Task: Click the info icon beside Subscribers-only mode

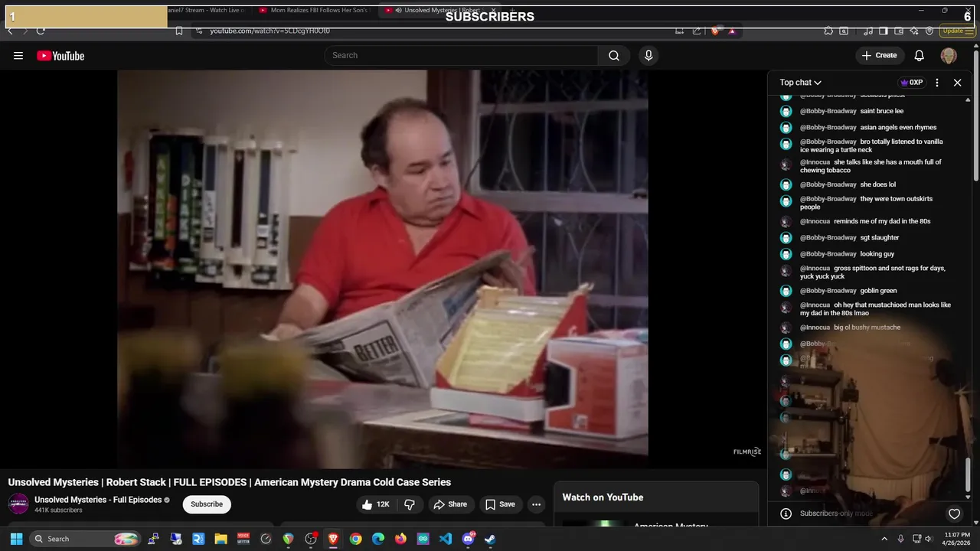Action: [x=786, y=514]
